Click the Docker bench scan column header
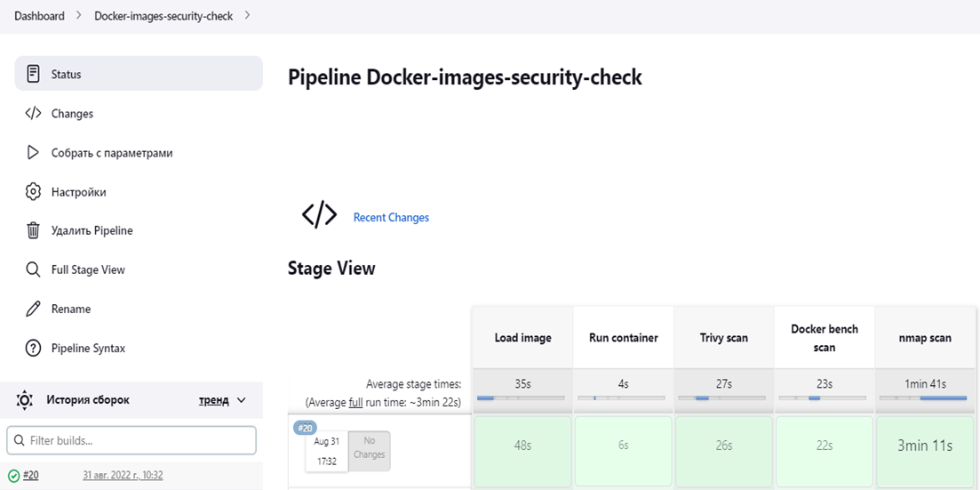980x490 pixels. point(825,338)
